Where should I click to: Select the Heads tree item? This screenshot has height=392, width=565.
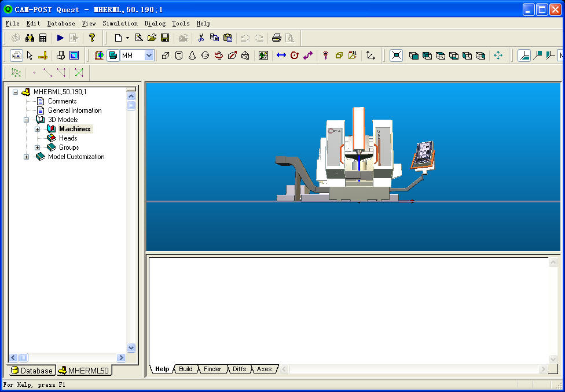68,138
